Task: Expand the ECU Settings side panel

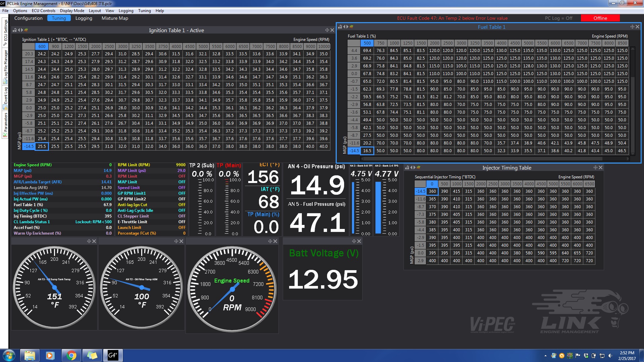Action: [5, 32]
